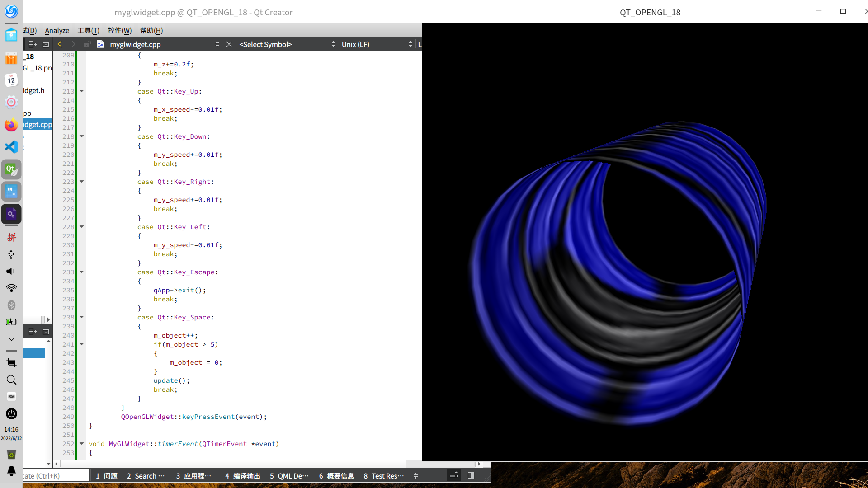The height and width of the screenshot is (488, 868).
Task: Open the Analyze menu
Action: tap(57, 30)
